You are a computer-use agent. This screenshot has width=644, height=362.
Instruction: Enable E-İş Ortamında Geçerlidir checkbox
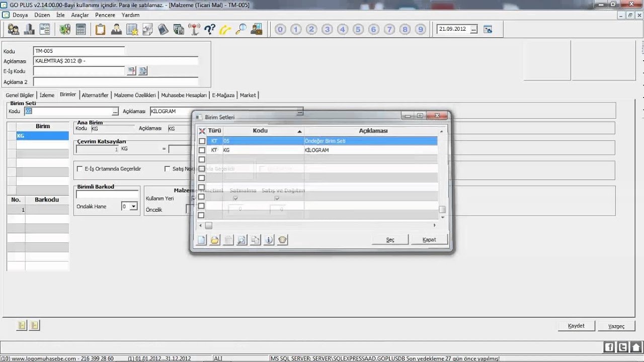coord(79,169)
